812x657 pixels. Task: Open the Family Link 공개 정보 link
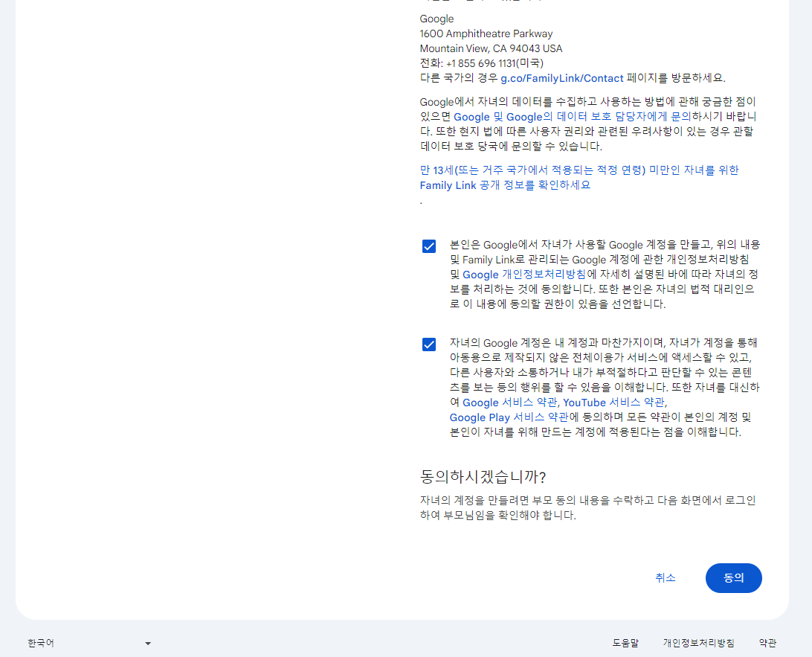448,185
